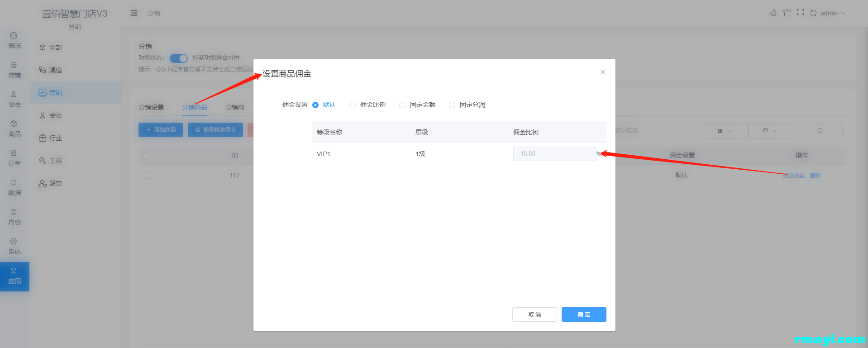Switch to the 分销设置 tab
The width and height of the screenshot is (868, 348).
tap(151, 107)
